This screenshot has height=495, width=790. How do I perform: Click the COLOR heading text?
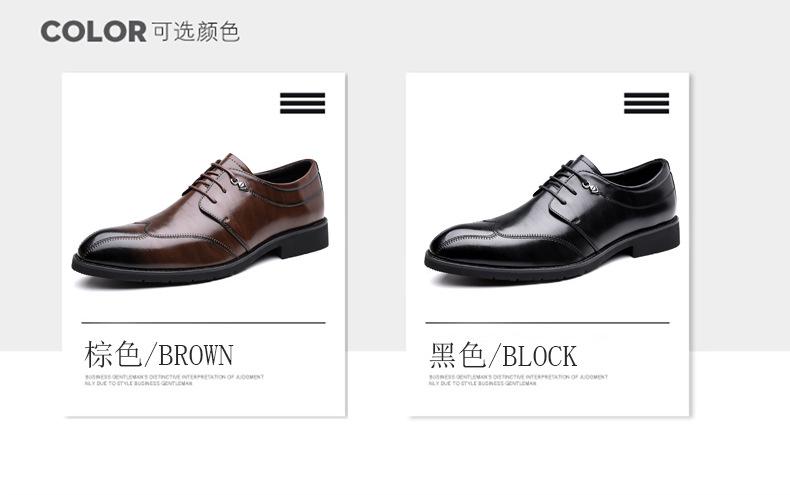click(x=93, y=31)
